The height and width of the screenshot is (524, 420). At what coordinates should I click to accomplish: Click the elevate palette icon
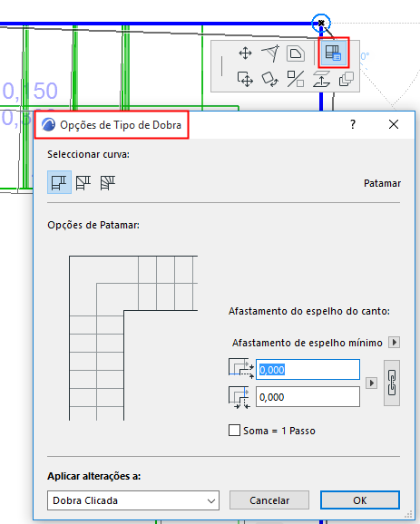321,79
